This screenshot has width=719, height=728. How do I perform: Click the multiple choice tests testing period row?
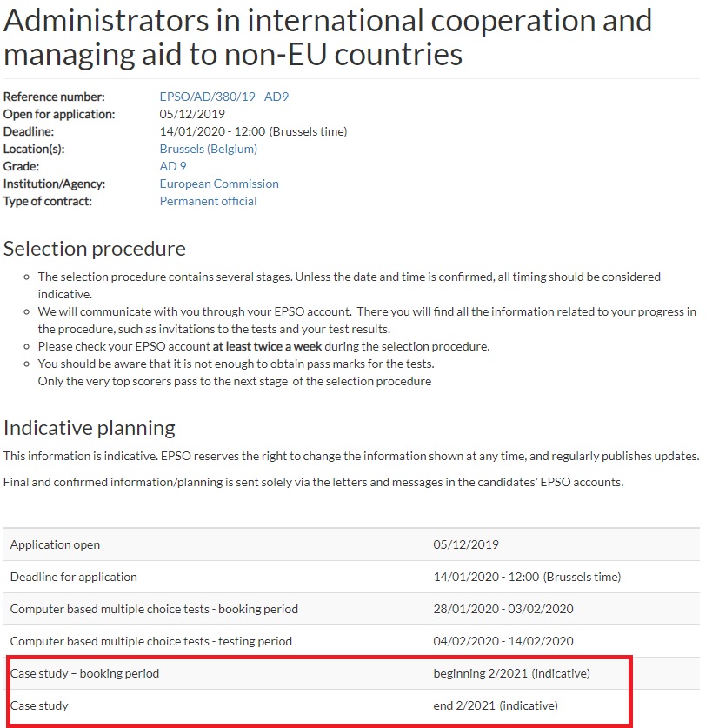[151, 641]
